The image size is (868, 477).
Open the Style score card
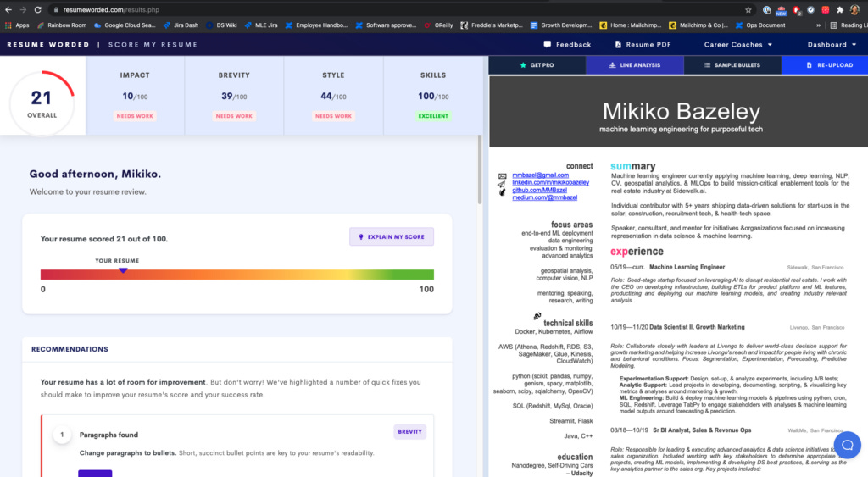coord(333,95)
